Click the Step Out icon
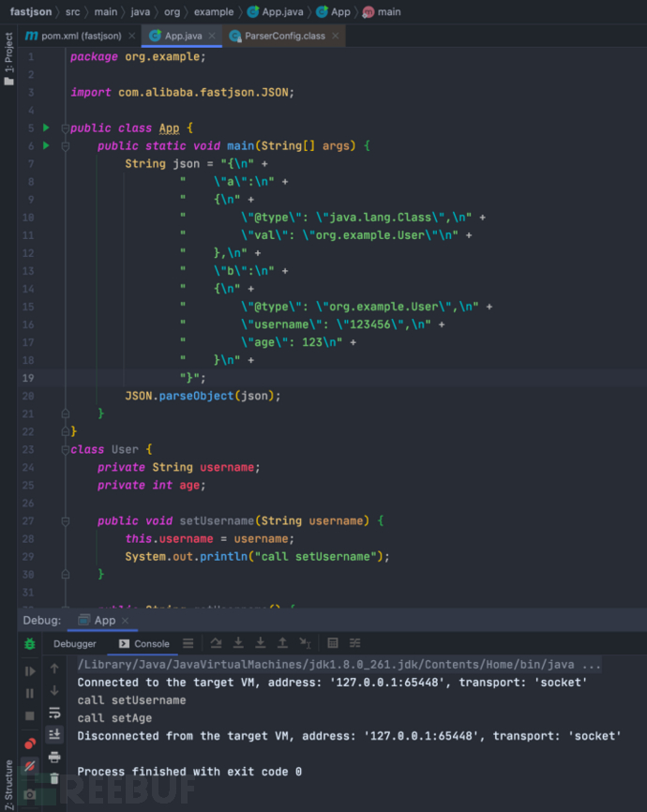647x812 pixels. pyautogui.click(x=282, y=643)
